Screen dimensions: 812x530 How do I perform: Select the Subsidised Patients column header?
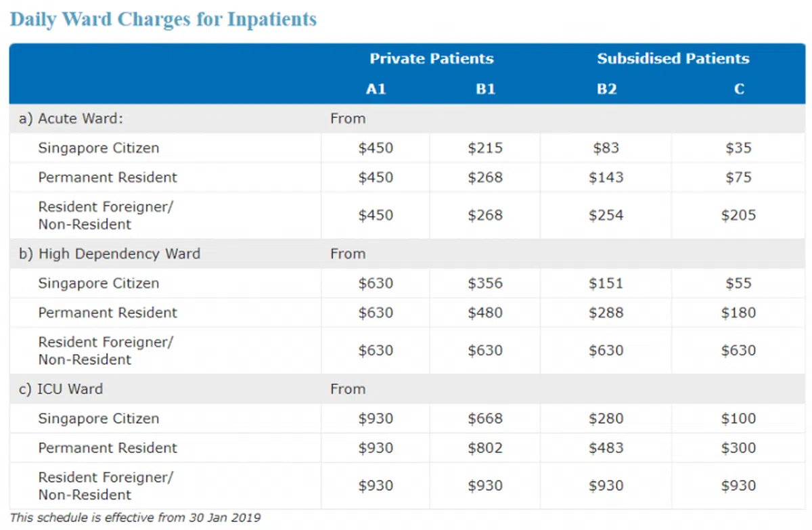[x=673, y=59]
